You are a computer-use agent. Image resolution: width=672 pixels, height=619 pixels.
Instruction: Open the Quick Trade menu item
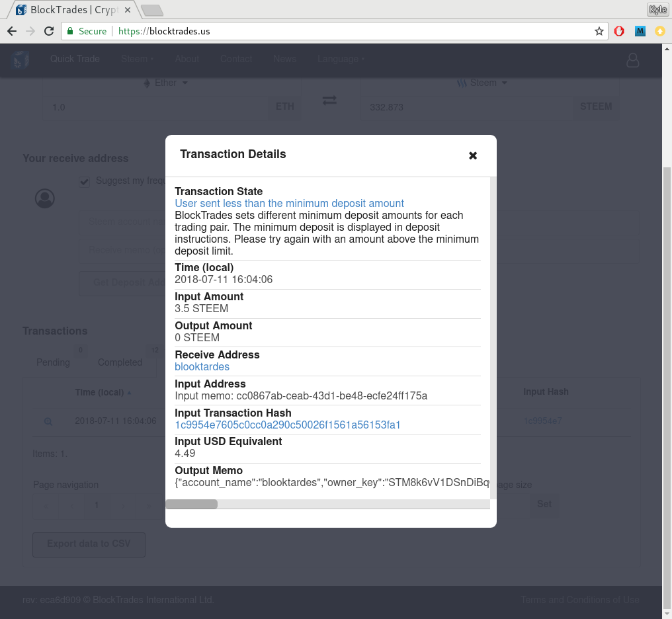pos(75,60)
